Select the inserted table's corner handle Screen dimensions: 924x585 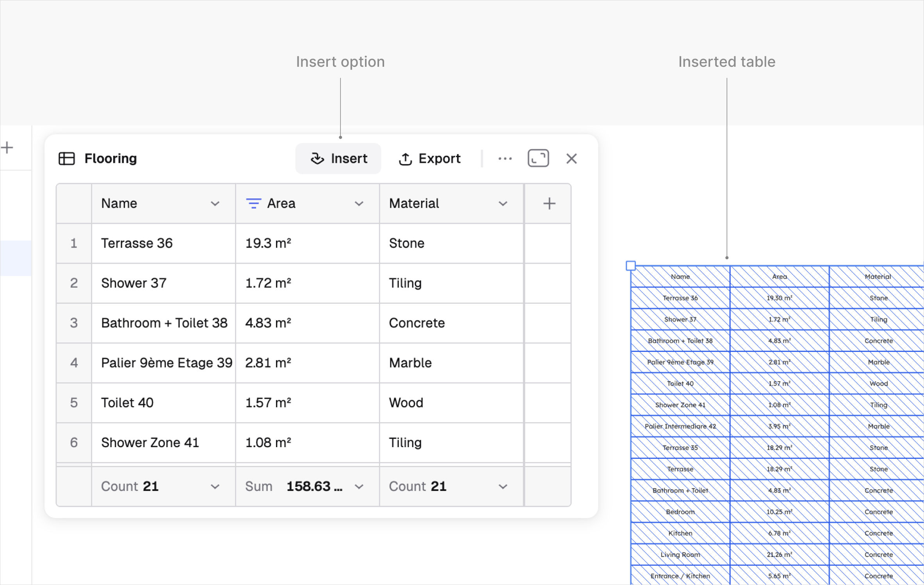click(630, 266)
